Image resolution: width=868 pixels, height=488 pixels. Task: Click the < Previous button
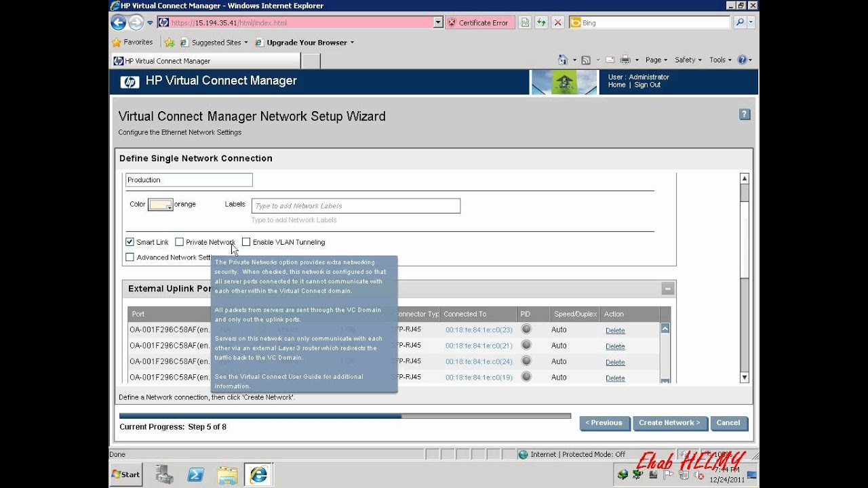coord(604,423)
